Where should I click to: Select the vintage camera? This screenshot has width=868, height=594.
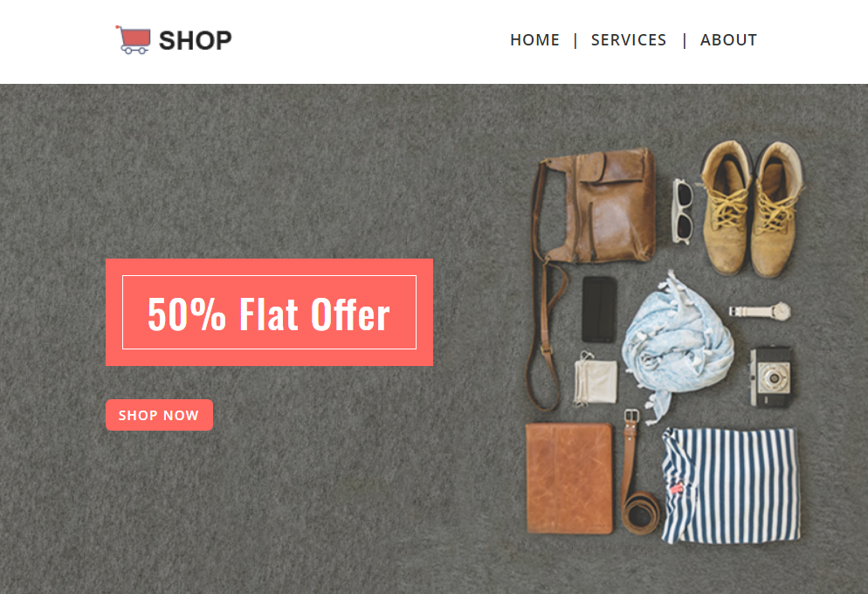coord(770,377)
